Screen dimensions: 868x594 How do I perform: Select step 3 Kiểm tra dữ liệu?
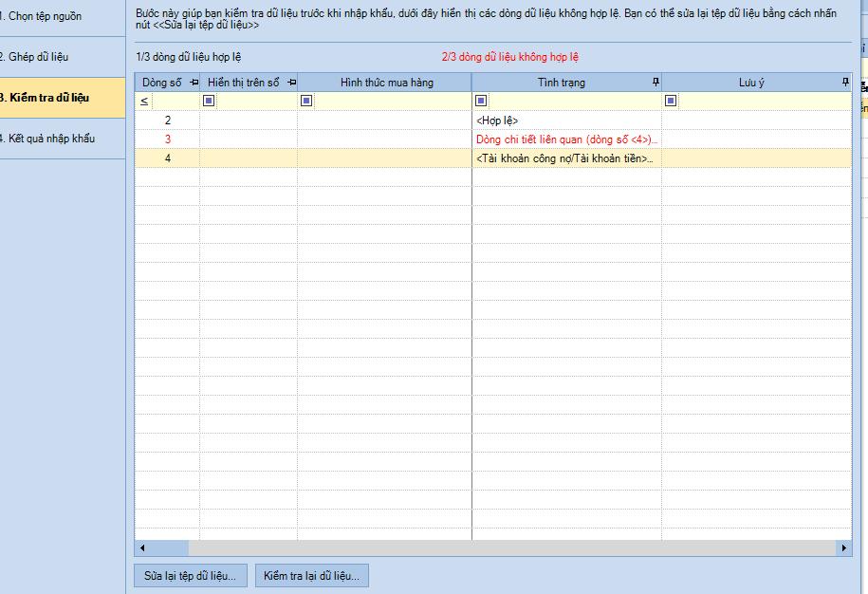(x=63, y=98)
